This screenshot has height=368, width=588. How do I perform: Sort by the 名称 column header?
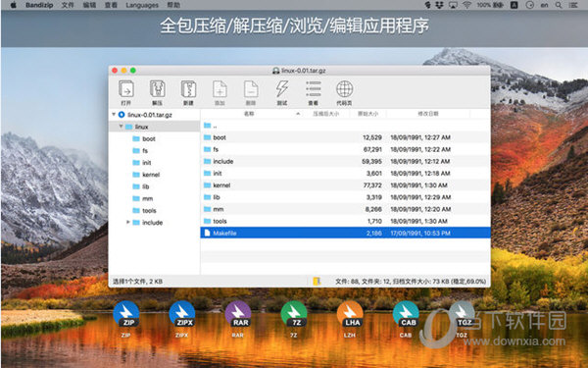(x=249, y=114)
